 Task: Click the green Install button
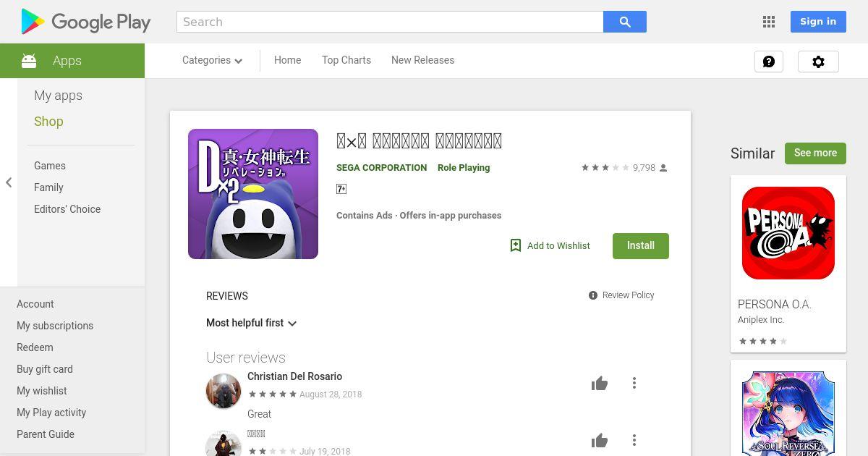641,245
